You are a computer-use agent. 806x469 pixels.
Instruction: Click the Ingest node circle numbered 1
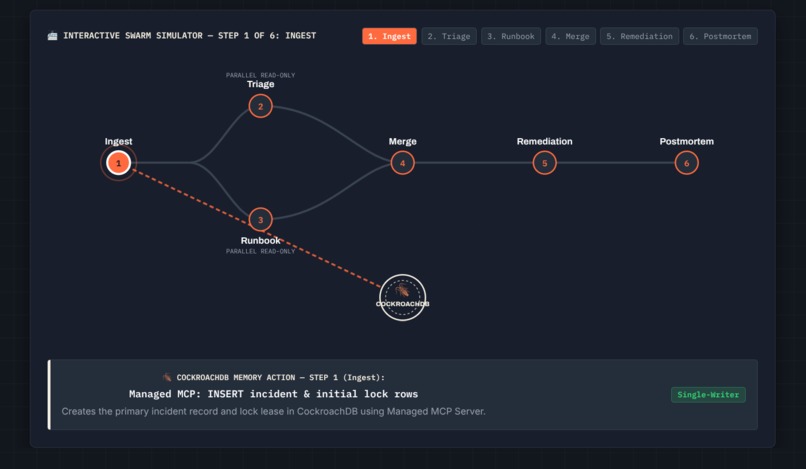(x=118, y=163)
